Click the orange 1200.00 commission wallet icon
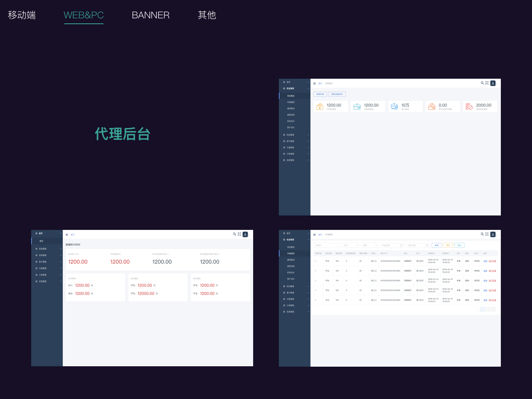The height and width of the screenshot is (399, 532). point(320,107)
